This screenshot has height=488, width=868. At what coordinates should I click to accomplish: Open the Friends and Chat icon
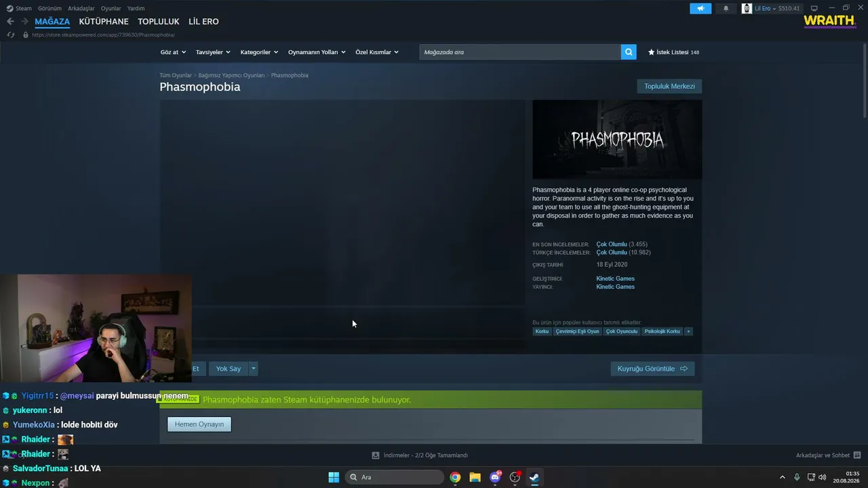pyautogui.click(x=857, y=455)
